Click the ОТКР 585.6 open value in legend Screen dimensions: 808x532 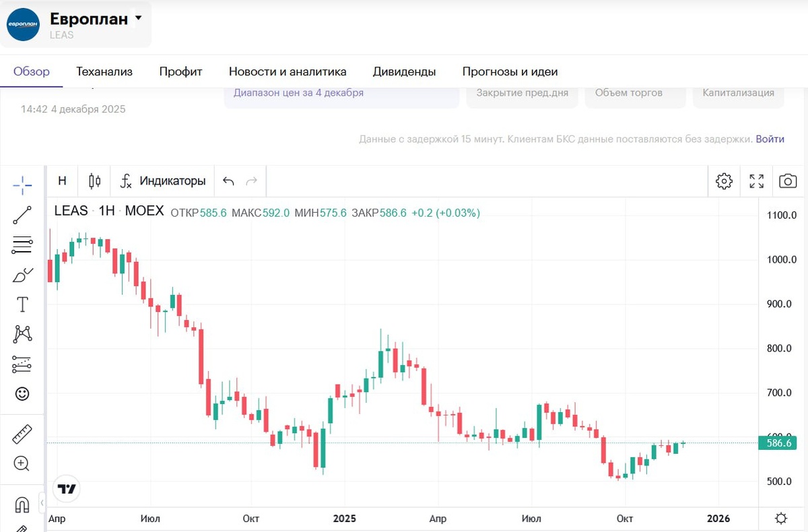[x=198, y=213]
